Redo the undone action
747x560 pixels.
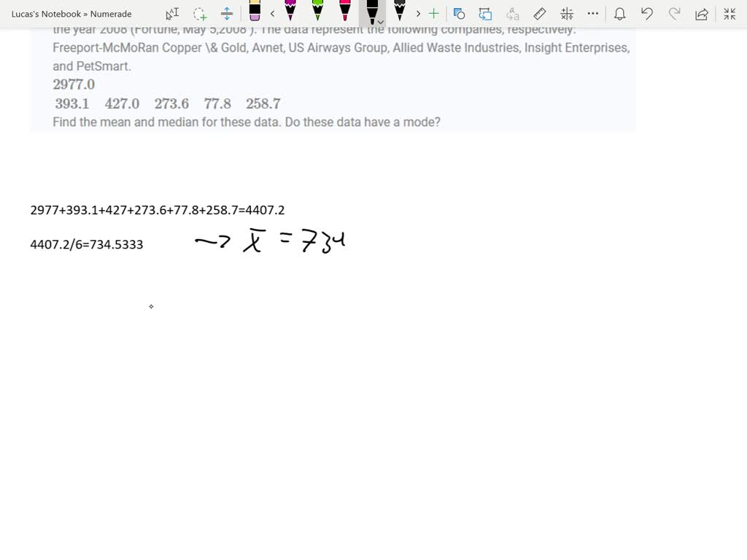coord(674,14)
